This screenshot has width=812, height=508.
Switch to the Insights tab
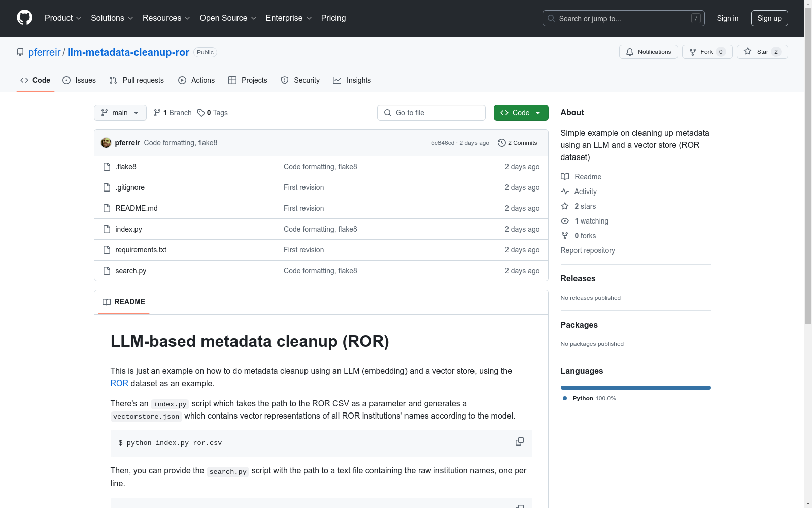pos(352,80)
